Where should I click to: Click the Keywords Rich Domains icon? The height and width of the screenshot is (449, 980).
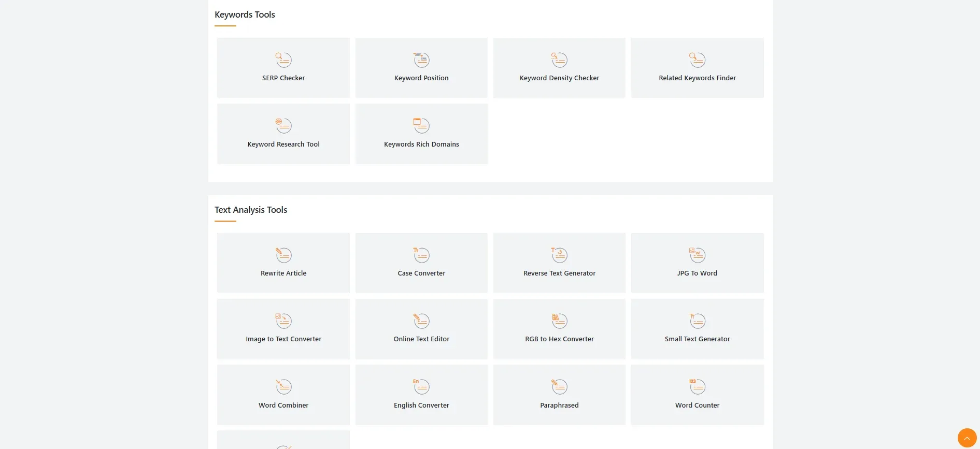pyautogui.click(x=421, y=125)
